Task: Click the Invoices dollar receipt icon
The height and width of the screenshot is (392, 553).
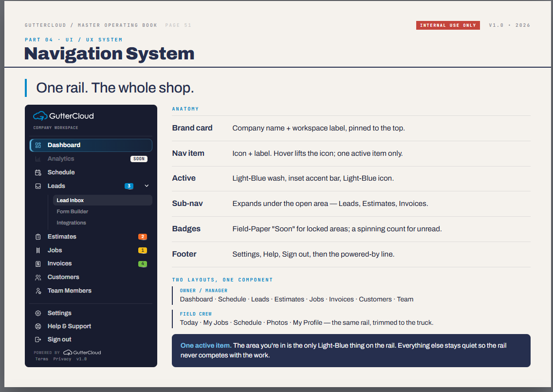Action: 38,263
